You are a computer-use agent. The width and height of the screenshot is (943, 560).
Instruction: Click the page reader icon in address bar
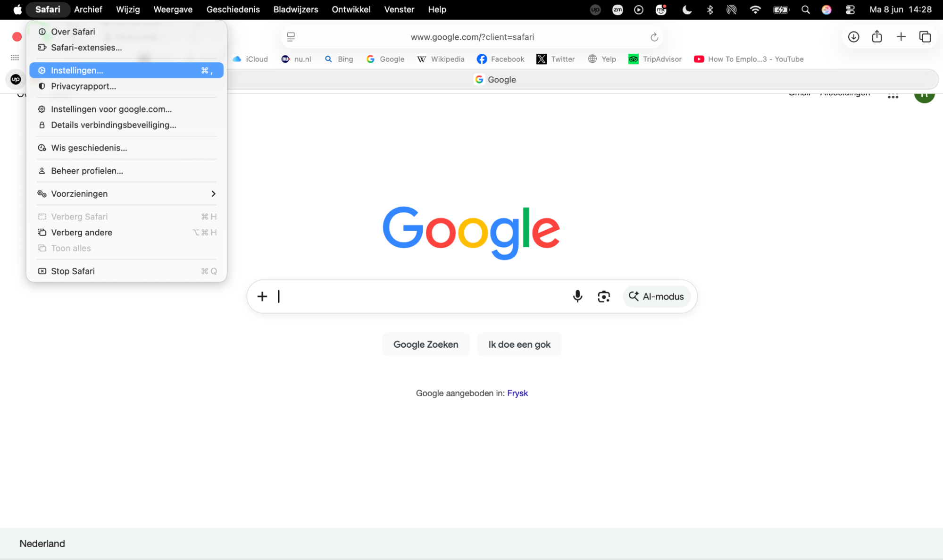(x=291, y=37)
